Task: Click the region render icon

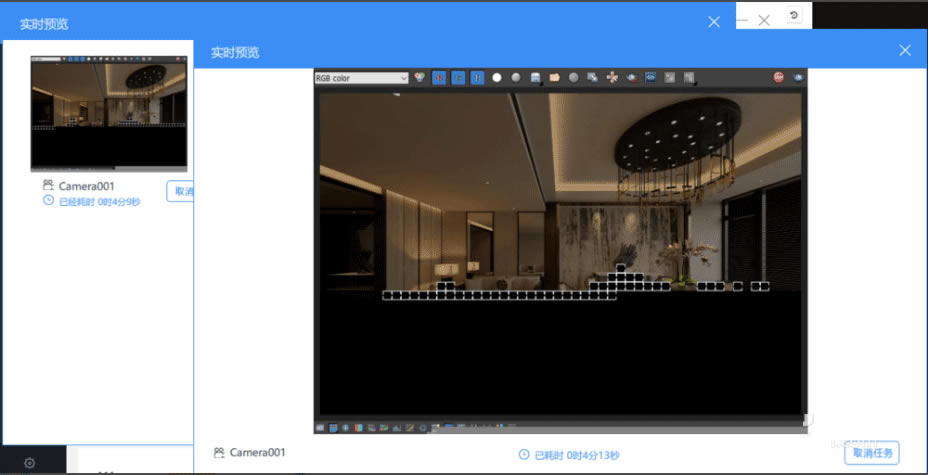Action: (x=593, y=77)
